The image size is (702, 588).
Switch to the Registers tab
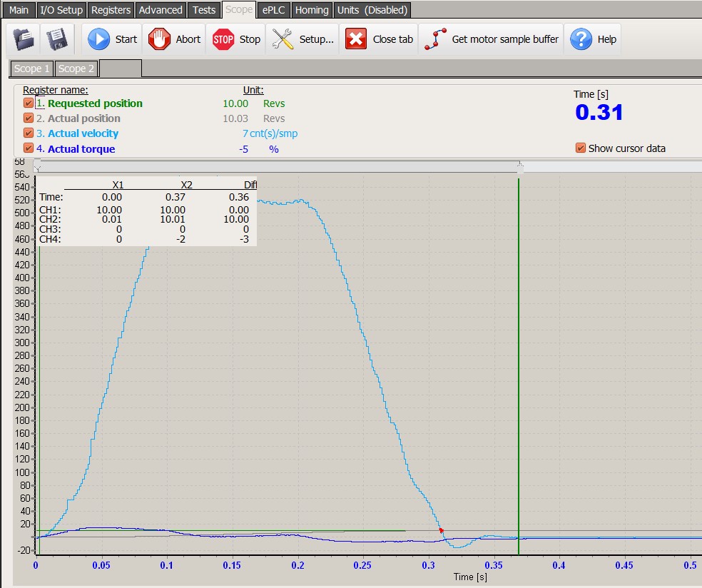pyautogui.click(x=111, y=10)
